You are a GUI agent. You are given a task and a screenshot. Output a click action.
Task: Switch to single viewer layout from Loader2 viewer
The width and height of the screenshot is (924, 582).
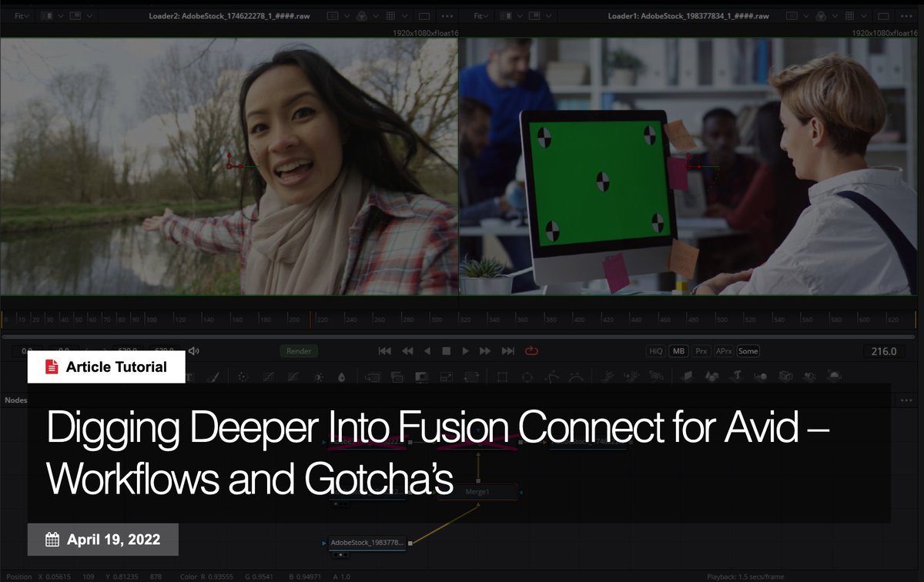424,16
